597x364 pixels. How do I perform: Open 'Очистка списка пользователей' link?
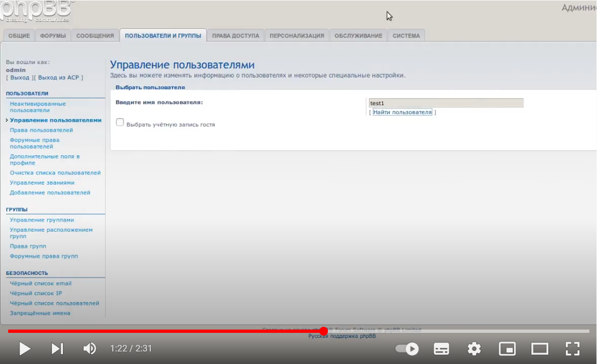pyautogui.click(x=55, y=173)
